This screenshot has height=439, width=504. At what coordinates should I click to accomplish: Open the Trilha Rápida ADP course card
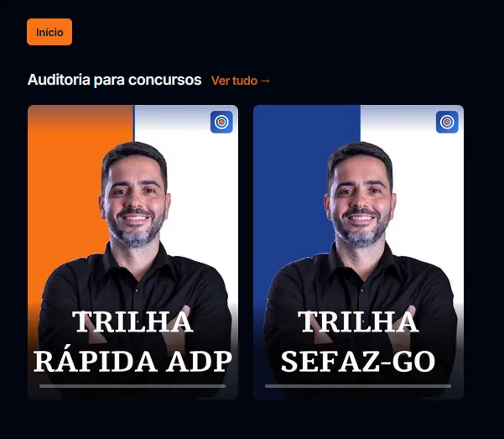click(x=132, y=252)
